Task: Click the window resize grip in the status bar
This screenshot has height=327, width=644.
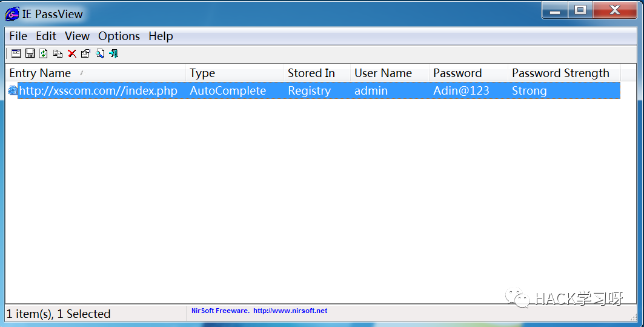Action: point(633,317)
